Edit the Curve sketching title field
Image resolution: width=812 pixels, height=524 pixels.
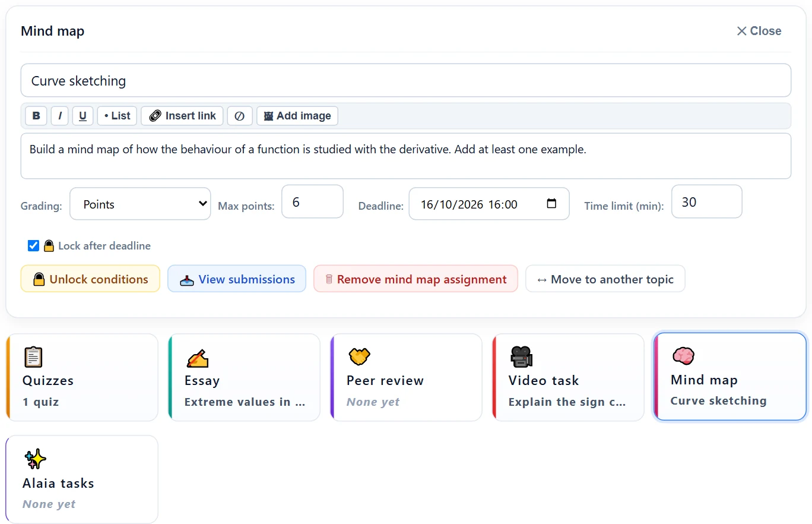tap(406, 80)
